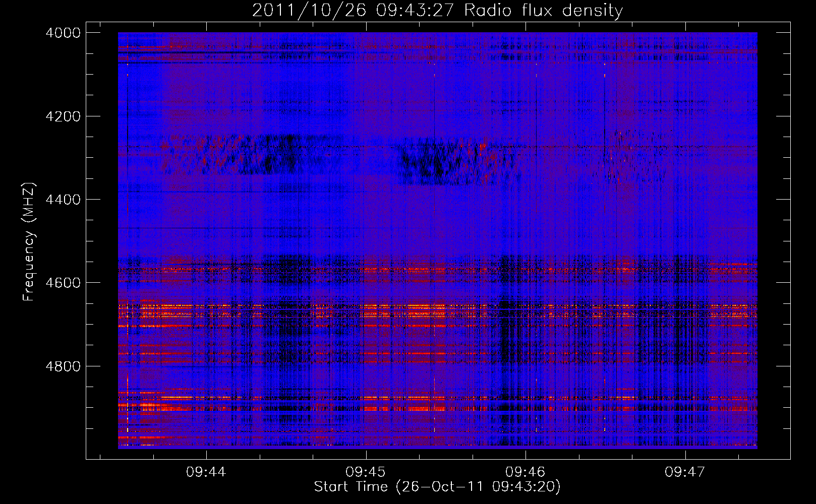
Task: Click the 09:45 time tick label
Action: 366,472
